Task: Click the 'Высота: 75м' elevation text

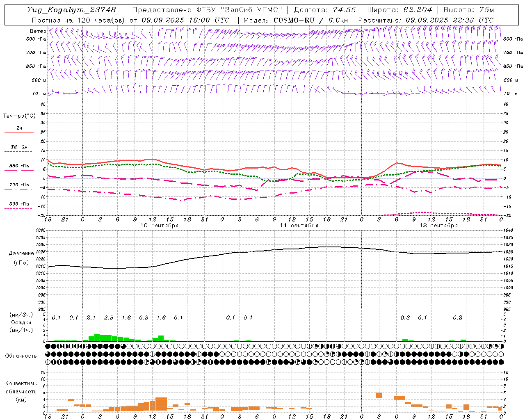Action: [469, 10]
